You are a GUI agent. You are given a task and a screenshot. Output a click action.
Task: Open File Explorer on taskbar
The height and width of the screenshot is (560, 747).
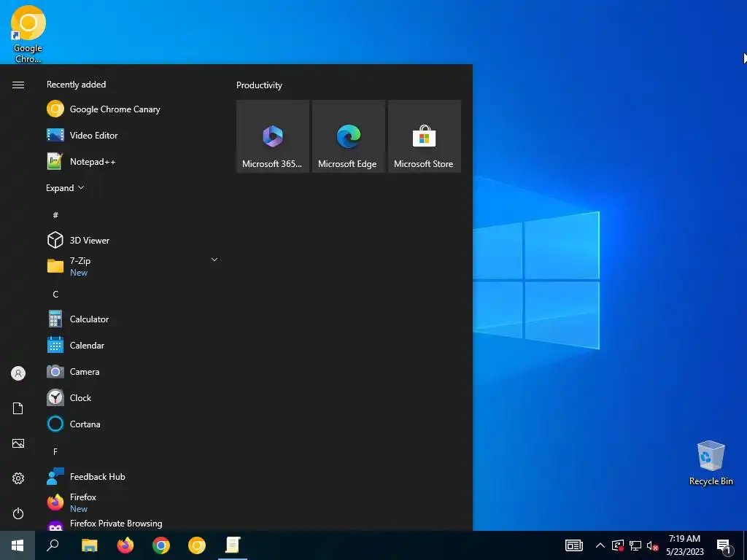point(90,545)
